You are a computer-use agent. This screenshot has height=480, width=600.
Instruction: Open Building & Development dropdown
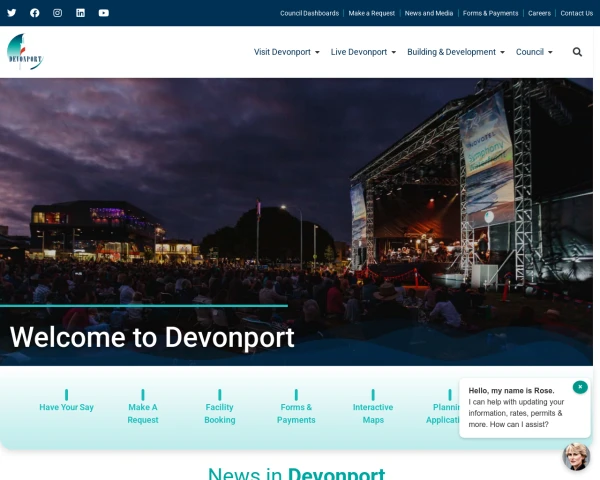tap(455, 52)
